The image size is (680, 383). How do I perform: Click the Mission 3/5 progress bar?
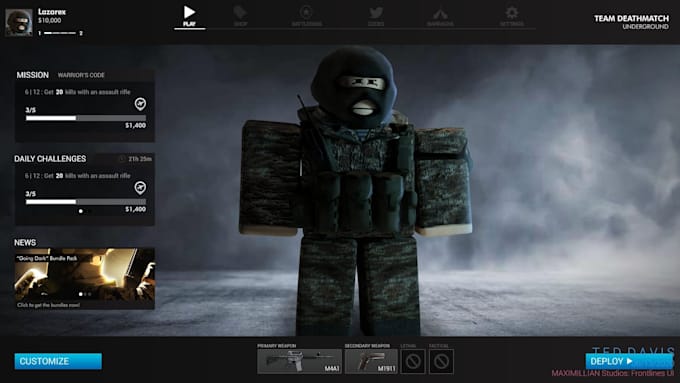click(86, 118)
